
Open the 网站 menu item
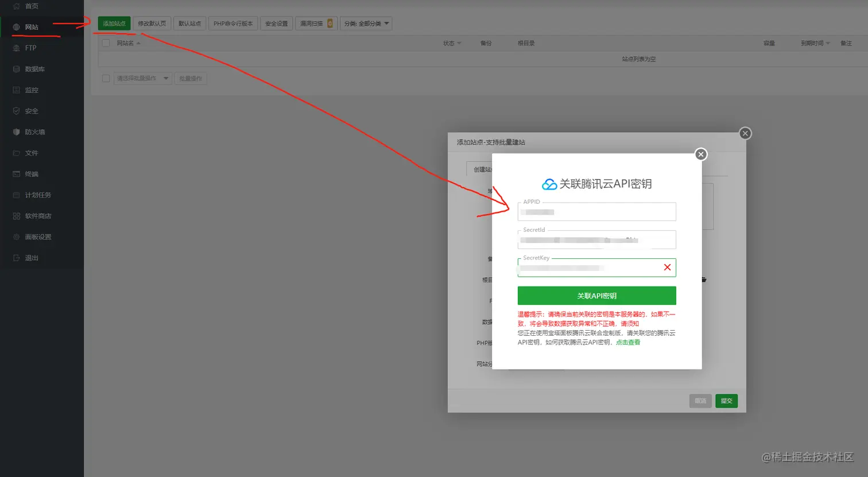point(32,27)
